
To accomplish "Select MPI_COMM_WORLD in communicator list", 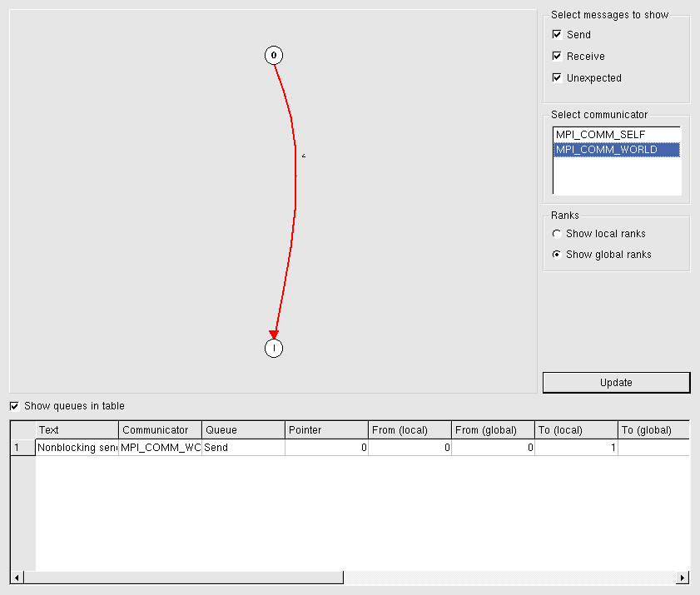I will click(606, 150).
